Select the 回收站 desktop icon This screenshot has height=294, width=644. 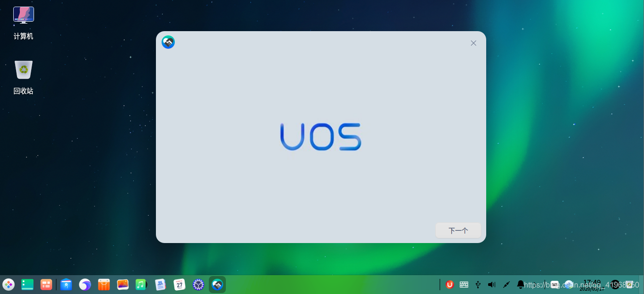[x=24, y=78]
